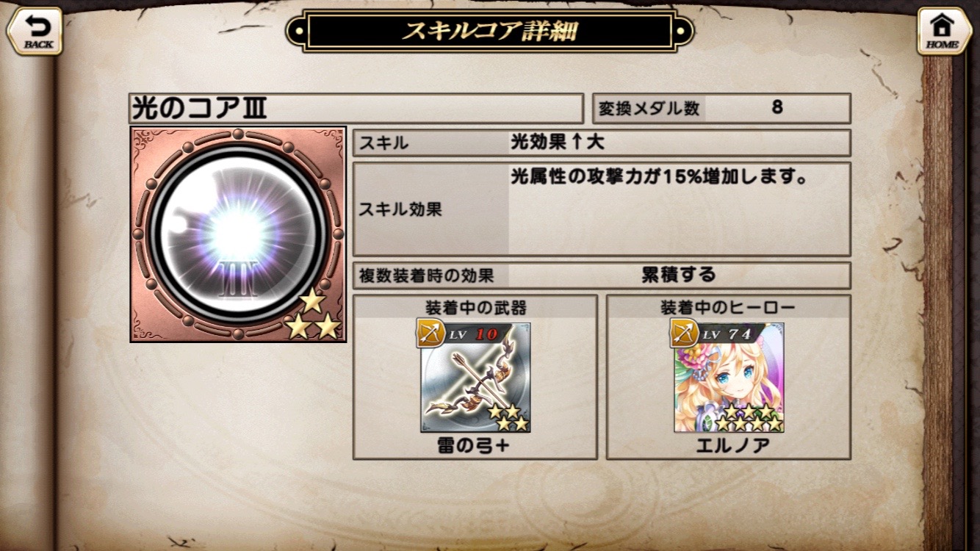This screenshot has height=551, width=980.
Task: Click the 装着中の武器 header
Action: tap(475, 307)
